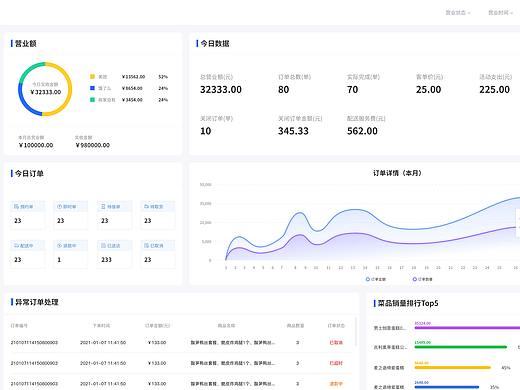Click the 异常订单处理 section heading
This screenshot has width=520, height=390.
pos(37,302)
